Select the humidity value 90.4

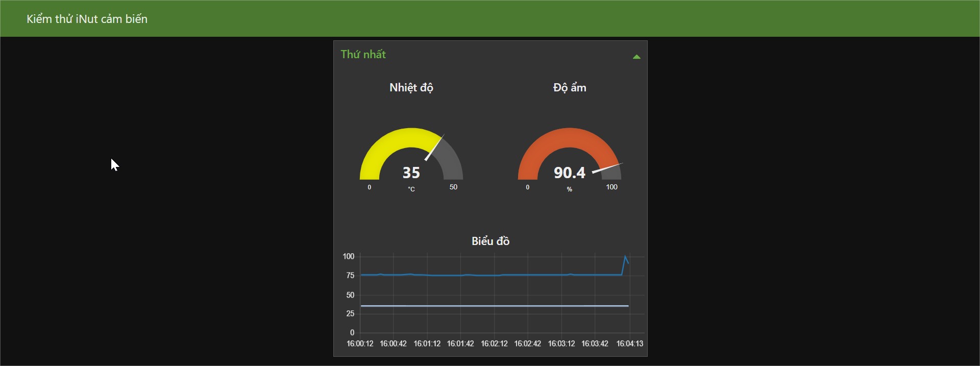click(x=569, y=173)
